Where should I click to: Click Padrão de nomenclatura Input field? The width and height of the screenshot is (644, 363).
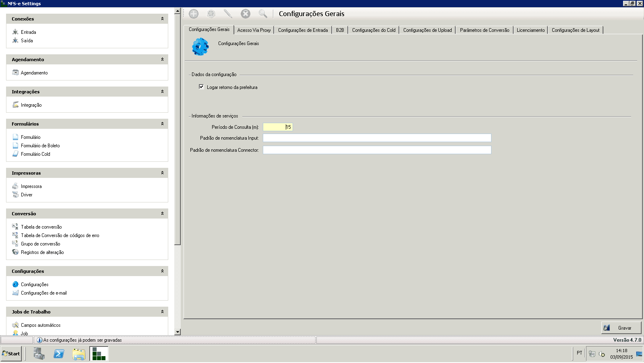click(x=377, y=138)
